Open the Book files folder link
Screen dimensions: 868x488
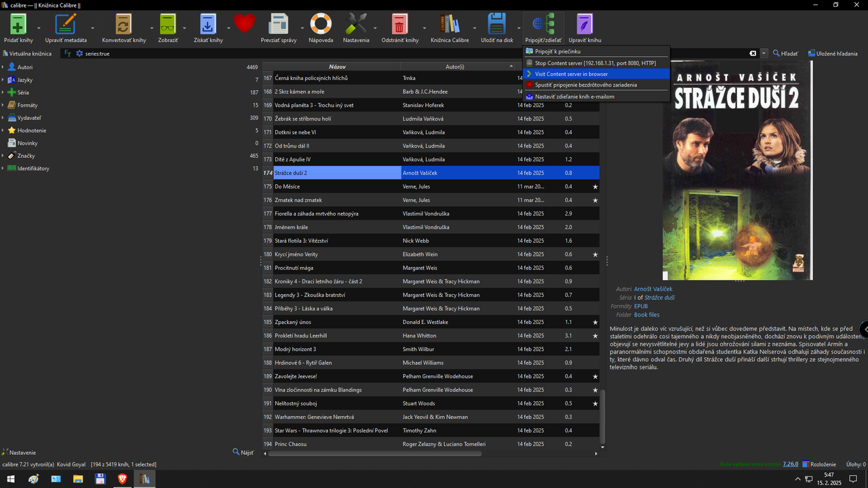646,314
